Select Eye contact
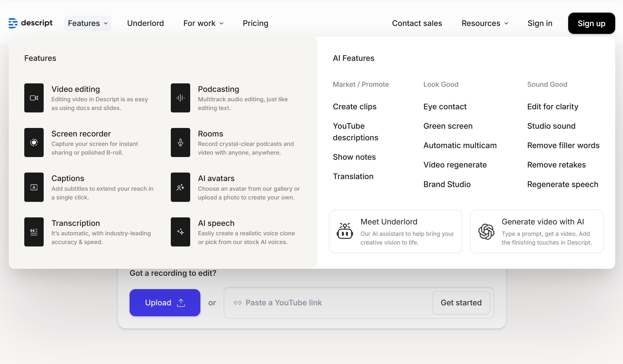623x364 pixels. coord(445,106)
